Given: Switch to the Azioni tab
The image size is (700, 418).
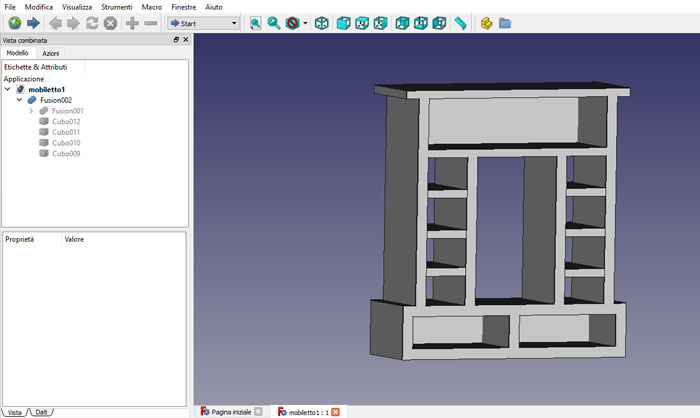Looking at the screenshot, I should point(50,53).
